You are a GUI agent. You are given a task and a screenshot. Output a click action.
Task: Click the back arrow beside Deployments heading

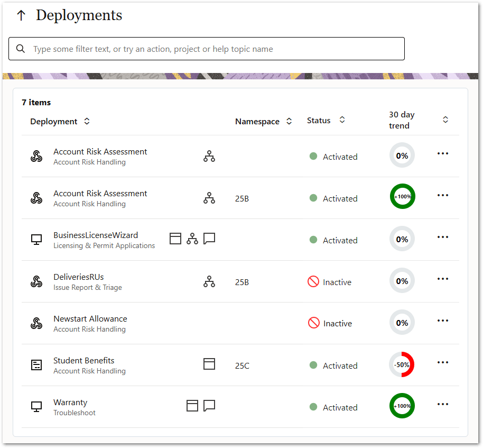pos(21,15)
